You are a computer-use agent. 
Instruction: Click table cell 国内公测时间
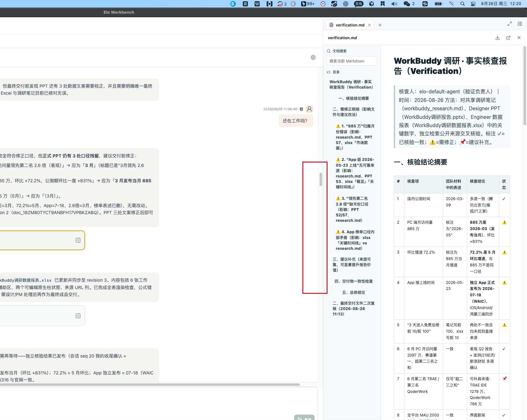[x=423, y=205]
